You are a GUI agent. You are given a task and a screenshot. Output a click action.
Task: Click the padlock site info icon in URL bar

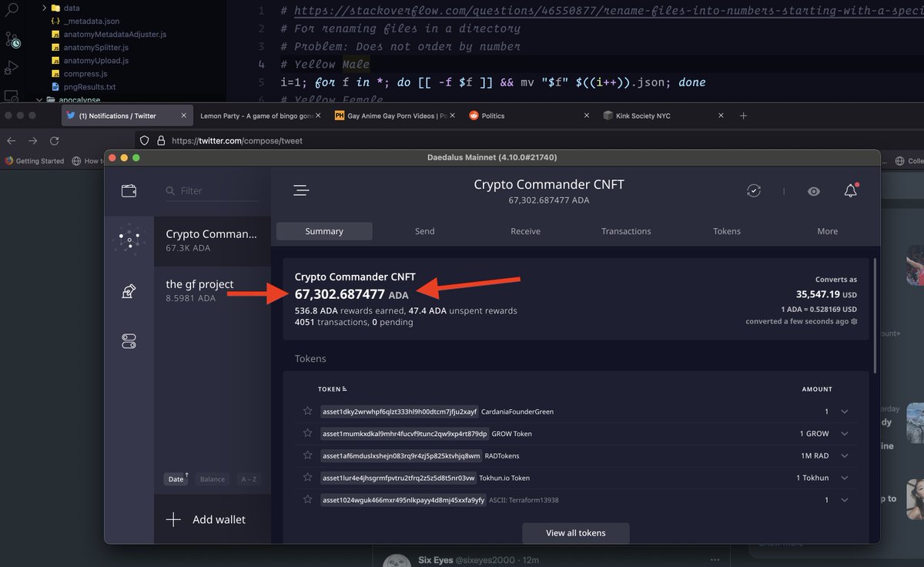click(161, 141)
